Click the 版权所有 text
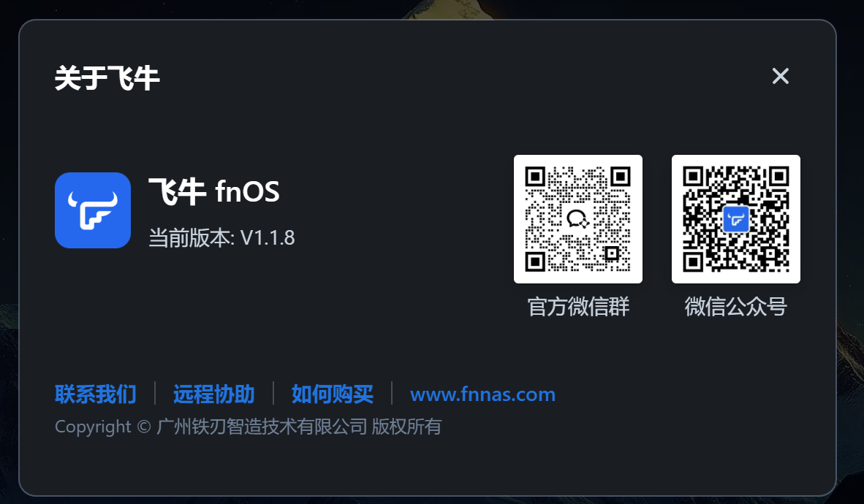Viewport: 864px width, 504px height. 406,427
